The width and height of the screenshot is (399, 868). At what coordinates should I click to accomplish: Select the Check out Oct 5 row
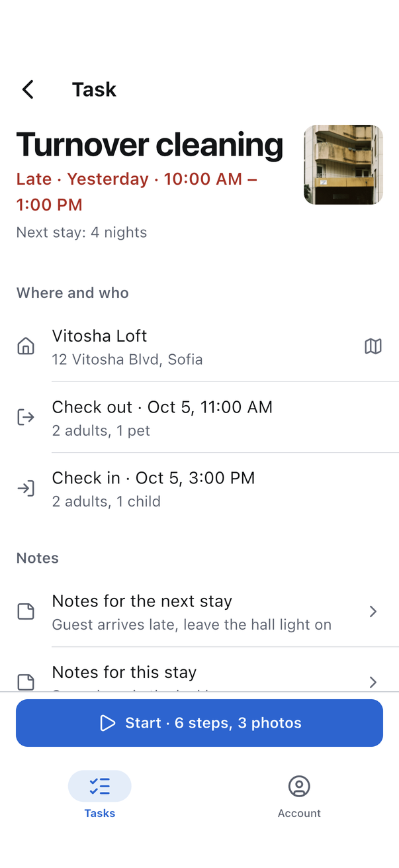pos(199,418)
